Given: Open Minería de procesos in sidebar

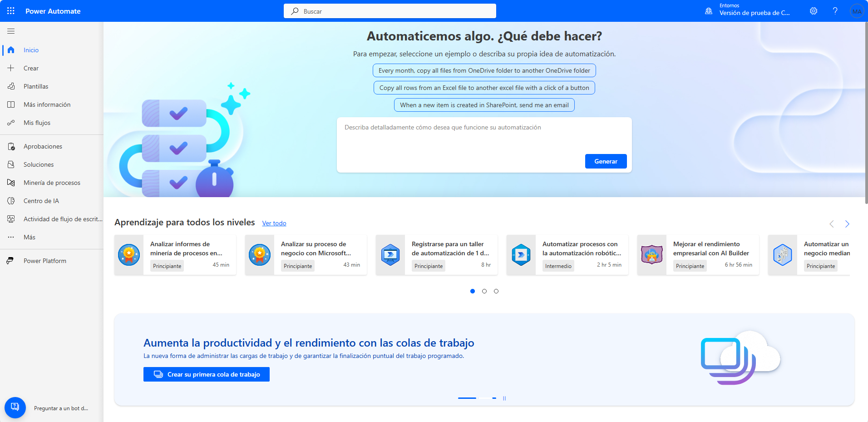Looking at the screenshot, I should (x=52, y=183).
